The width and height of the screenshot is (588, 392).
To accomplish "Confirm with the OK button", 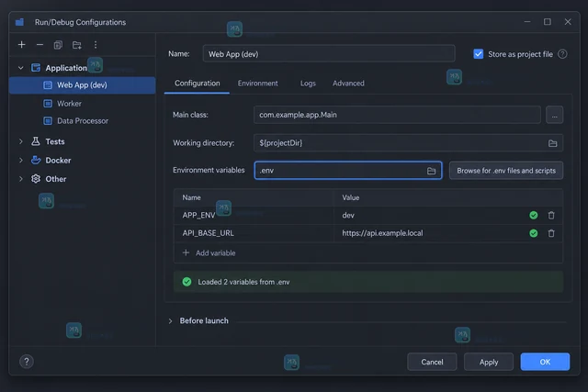I will coord(545,362).
